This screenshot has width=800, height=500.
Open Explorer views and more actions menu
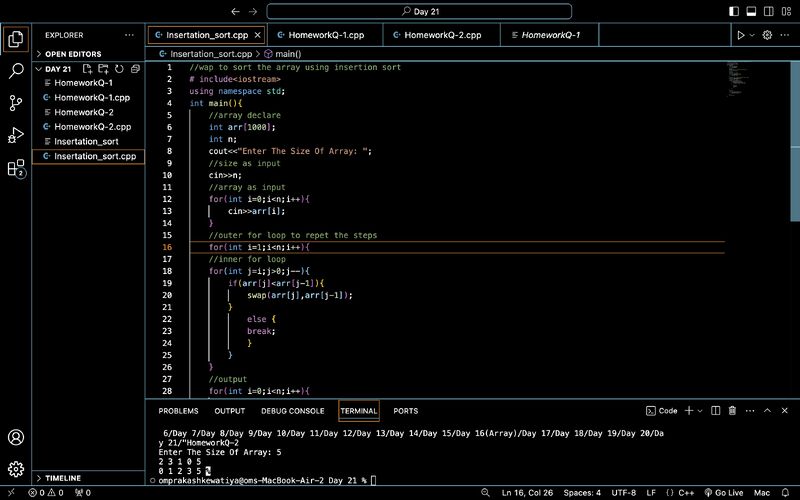click(129, 35)
